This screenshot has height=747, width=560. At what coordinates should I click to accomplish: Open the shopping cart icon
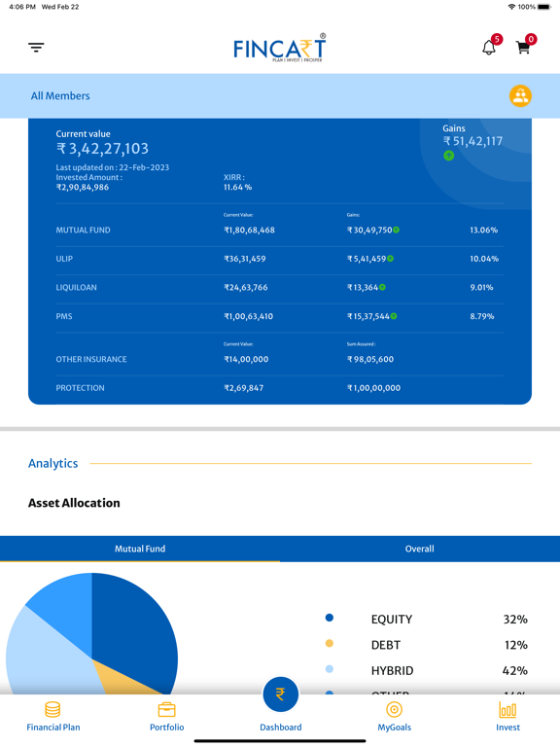525,46
